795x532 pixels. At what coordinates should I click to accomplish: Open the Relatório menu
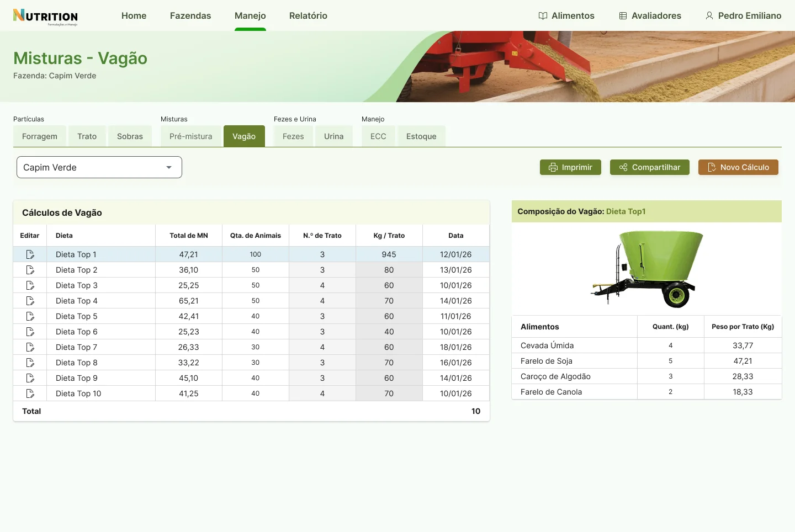[x=308, y=15]
